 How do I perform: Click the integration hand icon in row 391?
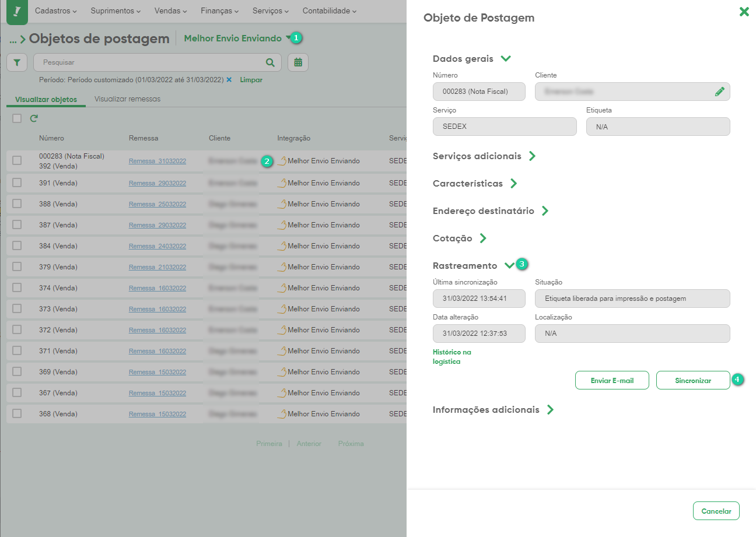pyautogui.click(x=282, y=182)
